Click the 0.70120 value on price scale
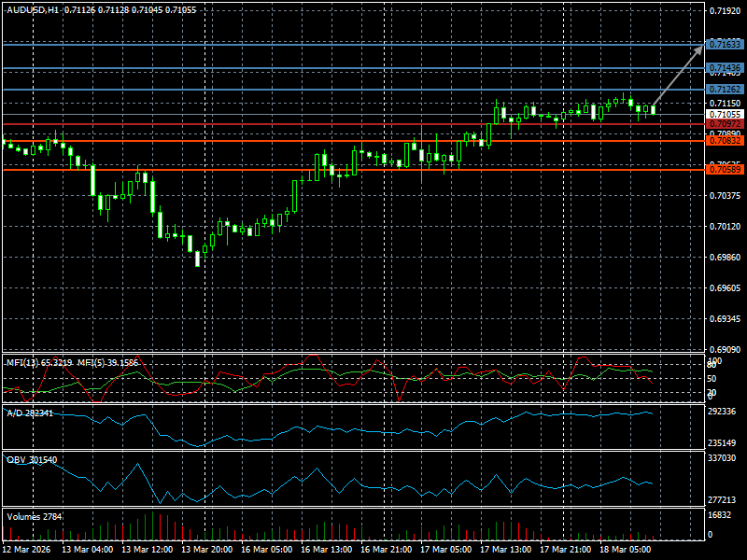The height and width of the screenshot is (560, 747). 725,227
